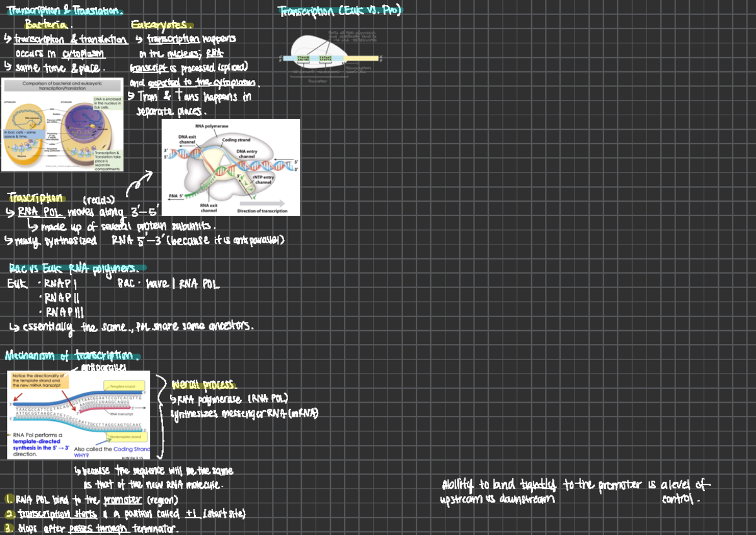Click the highlighted 'Bacteria' subheading
756x535 pixels.
49,26
